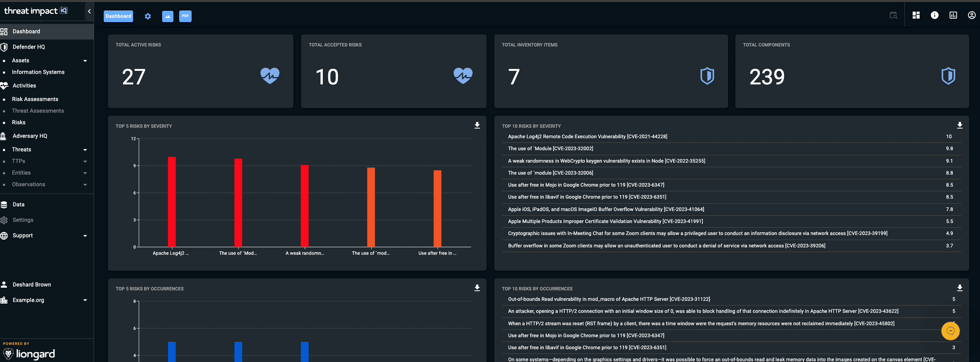Screen dimensions: 980x362
Task: Open Defender HQ section
Action: pyautogui.click(x=47, y=47)
